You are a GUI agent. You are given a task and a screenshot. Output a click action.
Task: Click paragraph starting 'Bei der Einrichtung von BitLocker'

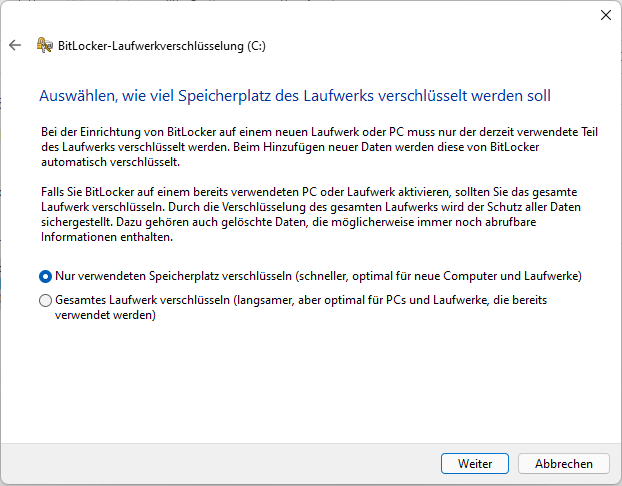coord(319,147)
